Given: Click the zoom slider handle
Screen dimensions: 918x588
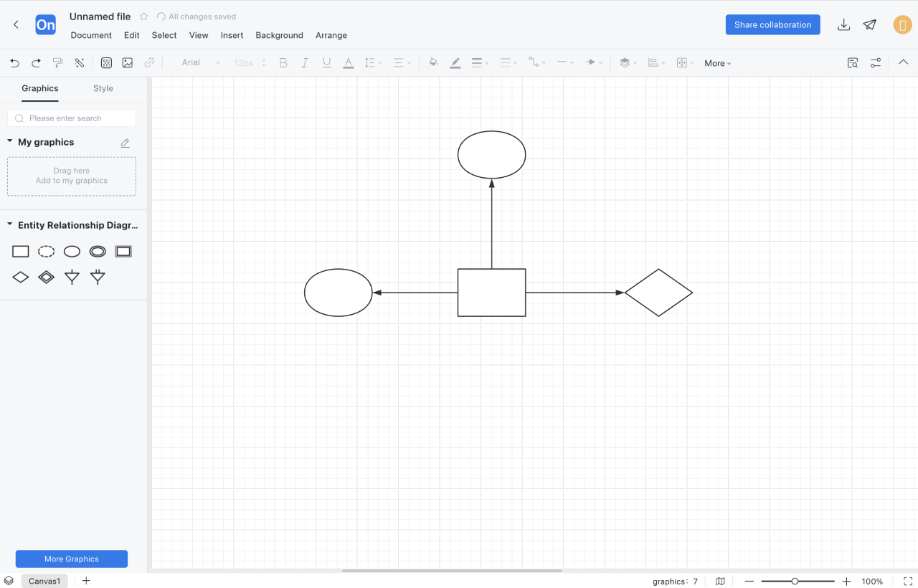Looking at the screenshot, I should (x=795, y=582).
